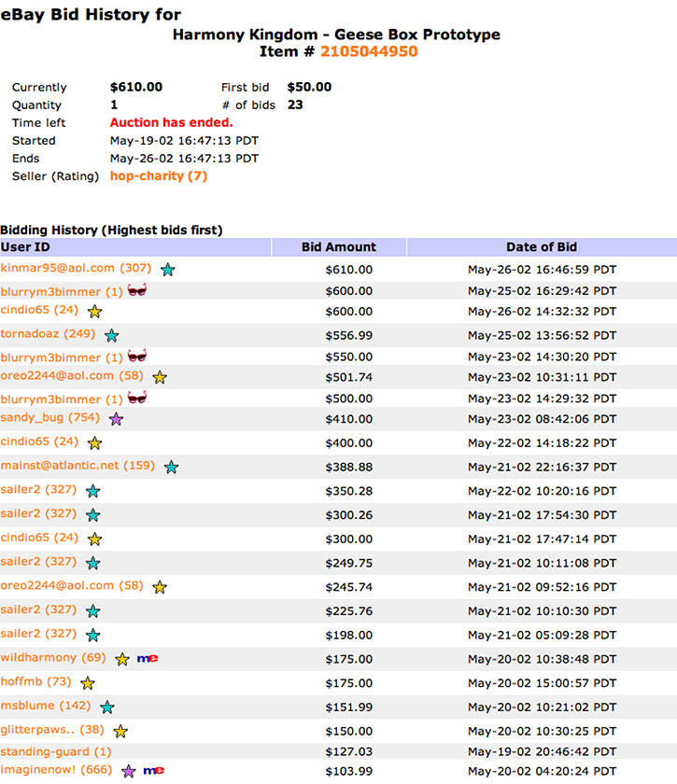The height and width of the screenshot is (784, 677).
Task: Select the $127.03 bid amount
Action: pyautogui.click(x=348, y=751)
